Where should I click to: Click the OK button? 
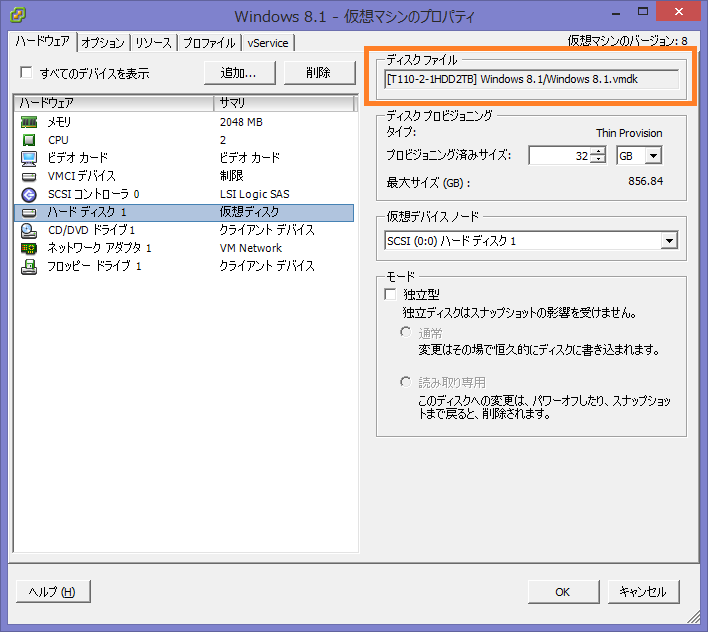coord(563,592)
